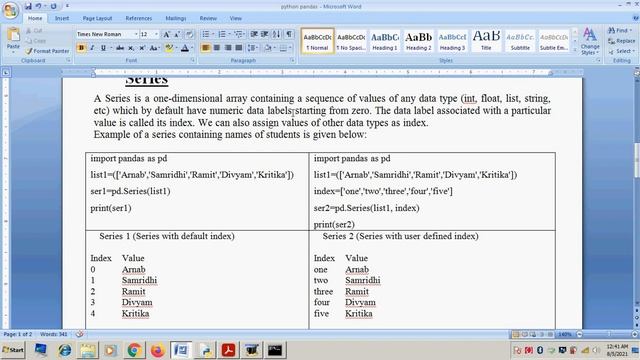Switch to the Insert tab
Screen dimensions: 640x360
[x=62, y=18]
